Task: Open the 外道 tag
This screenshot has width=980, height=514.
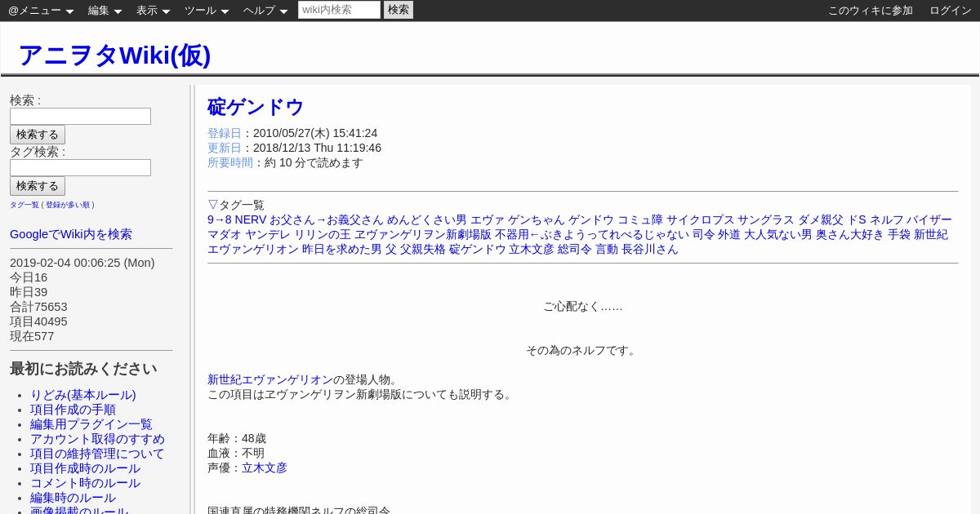Action: click(729, 234)
